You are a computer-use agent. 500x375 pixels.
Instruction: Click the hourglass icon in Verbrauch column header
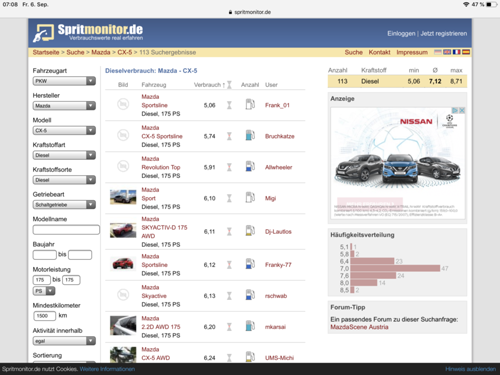(229, 85)
